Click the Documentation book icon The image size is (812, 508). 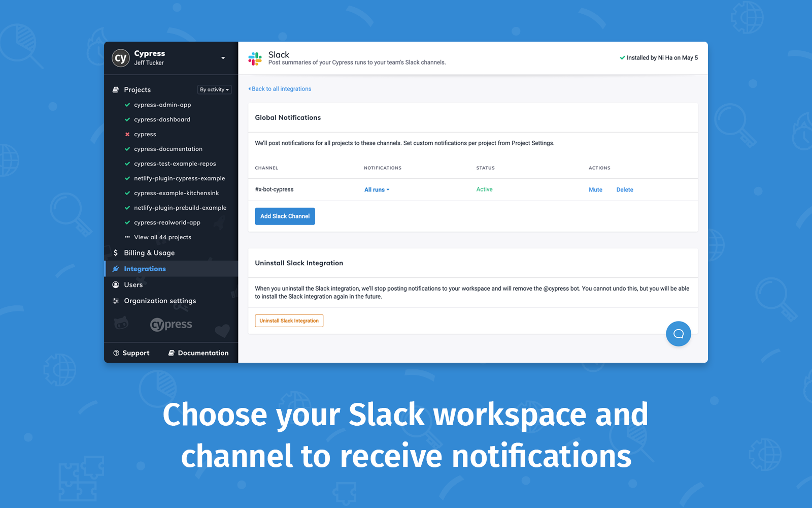[172, 353]
